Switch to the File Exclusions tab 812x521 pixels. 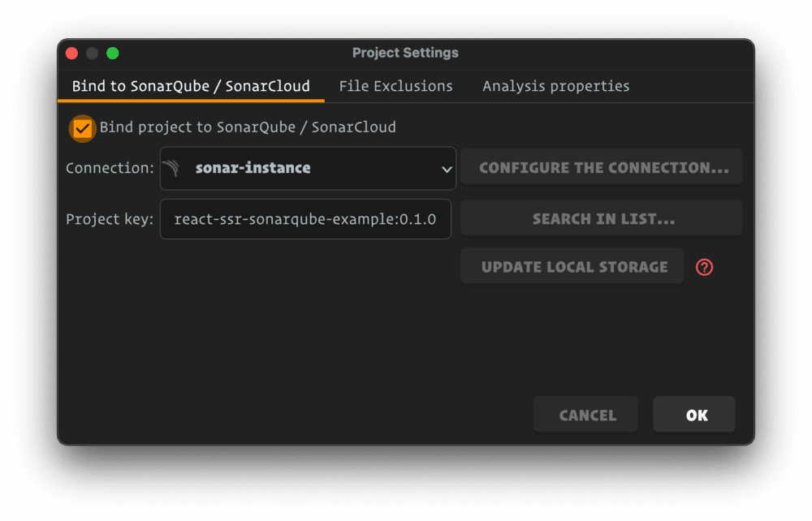click(395, 86)
